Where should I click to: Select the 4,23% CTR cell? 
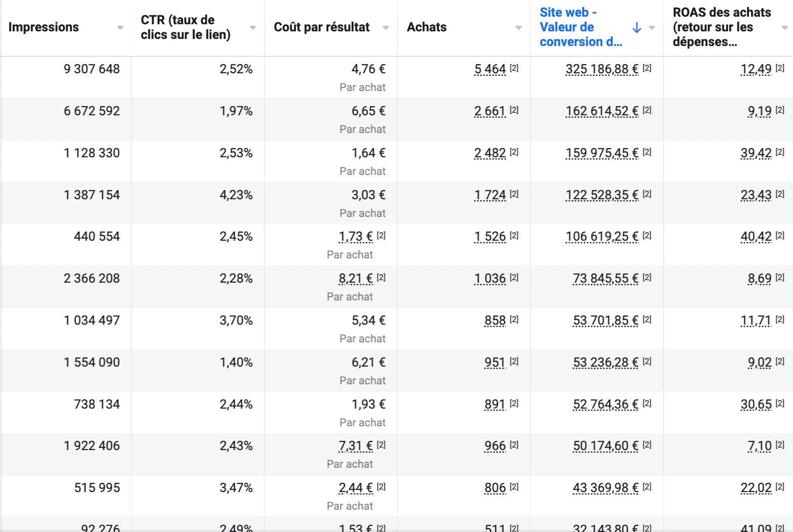(236, 195)
